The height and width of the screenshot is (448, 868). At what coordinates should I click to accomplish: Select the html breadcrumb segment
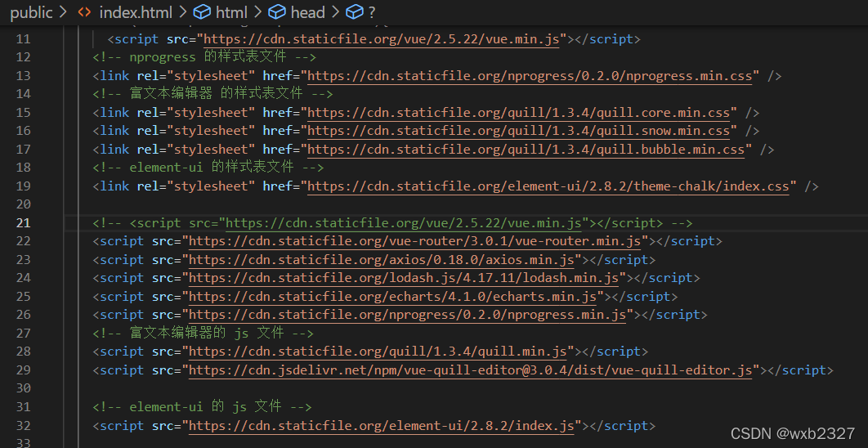coord(232,12)
